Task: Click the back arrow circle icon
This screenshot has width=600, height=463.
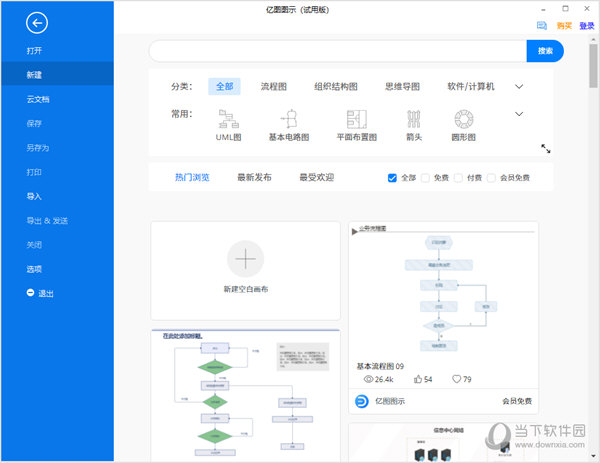Action: pos(37,23)
